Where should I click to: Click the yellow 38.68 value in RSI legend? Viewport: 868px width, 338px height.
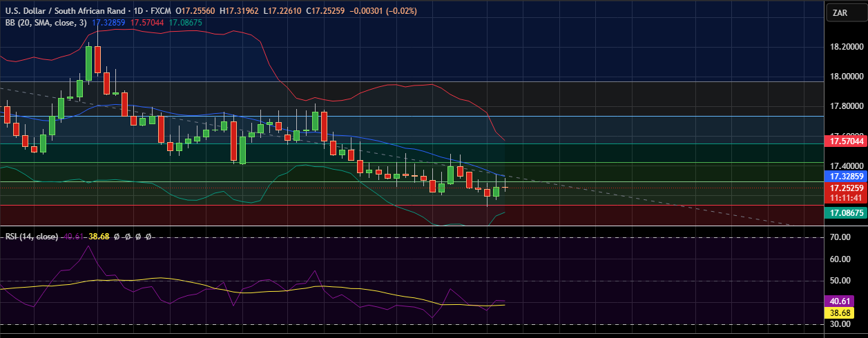coord(100,237)
